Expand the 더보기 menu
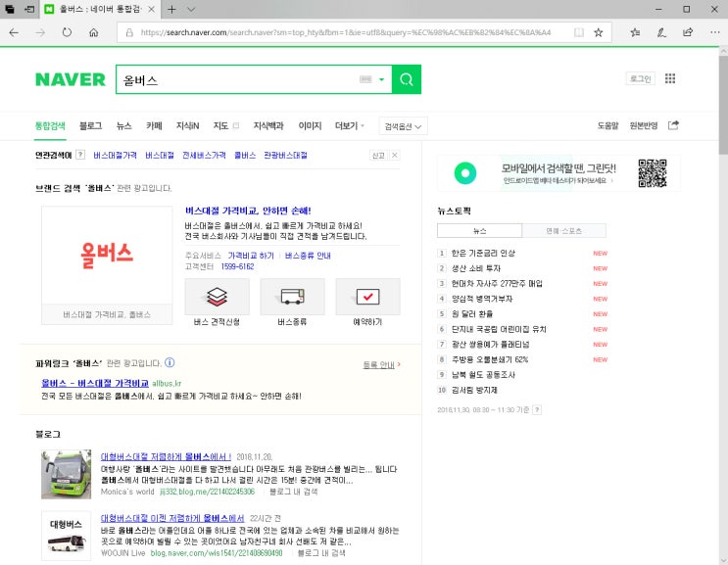Viewport: 728px width, 565px height. (350, 125)
